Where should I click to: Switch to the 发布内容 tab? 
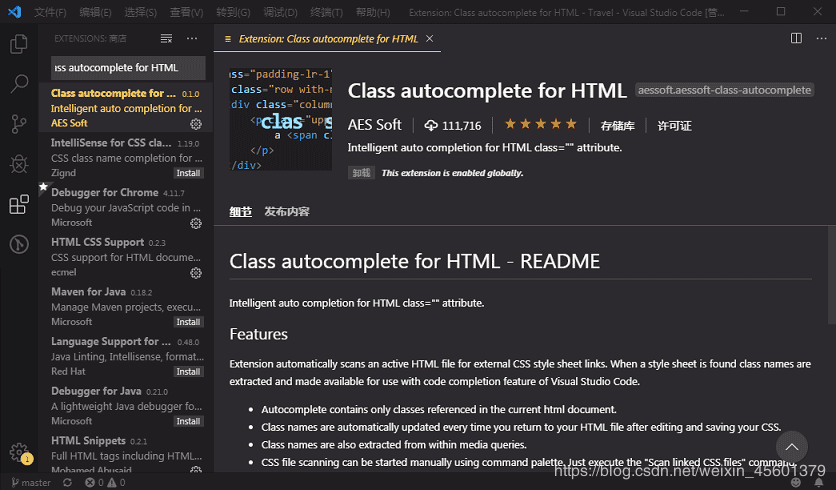[287, 212]
